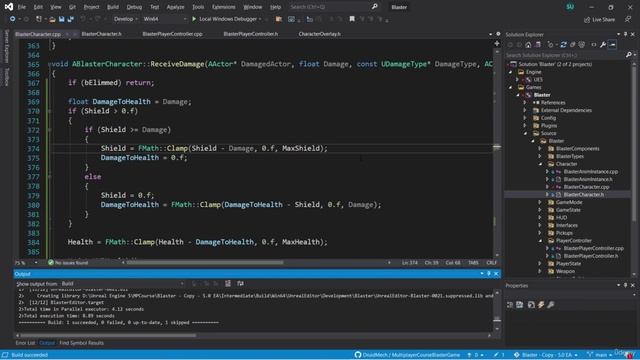This screenshot has width=640, height=360.
Task: Click the Property Pages wrench in Properties panel
Action: [x=551, y=304]
